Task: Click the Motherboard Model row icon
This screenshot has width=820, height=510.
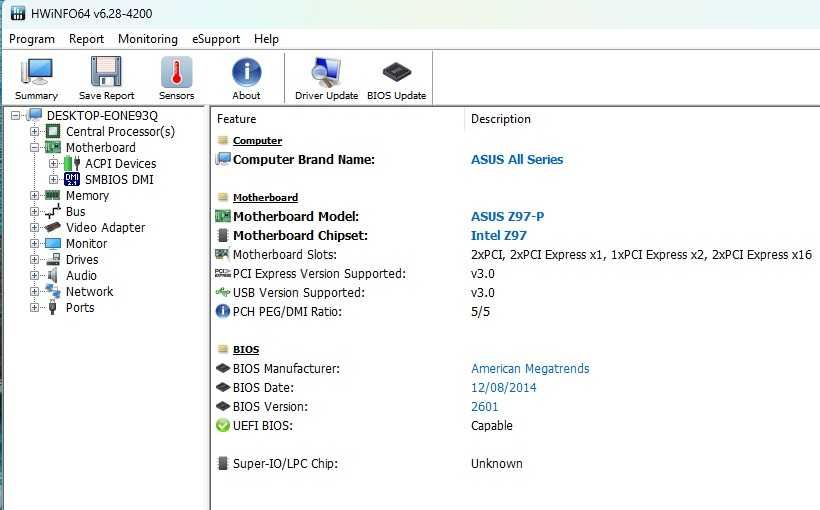Action: point(223,216)
